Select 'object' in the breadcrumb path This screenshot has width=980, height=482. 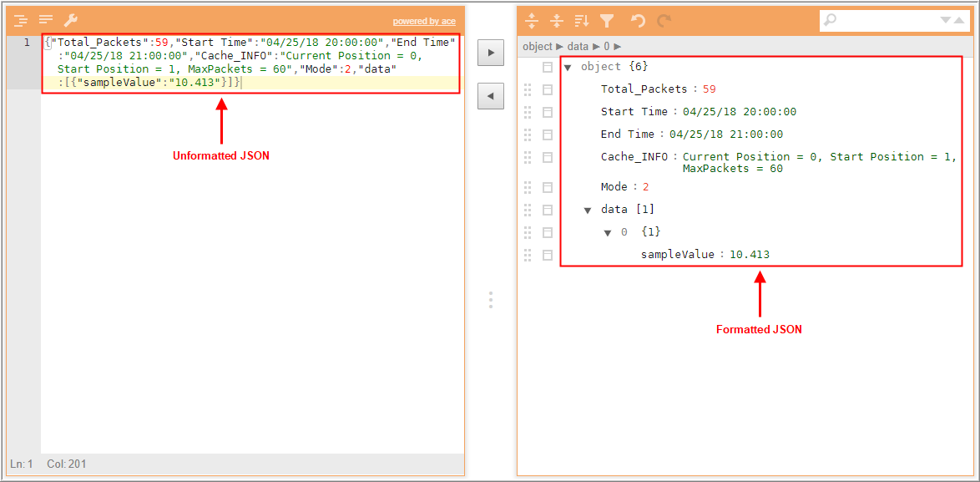tap(538, 47)
